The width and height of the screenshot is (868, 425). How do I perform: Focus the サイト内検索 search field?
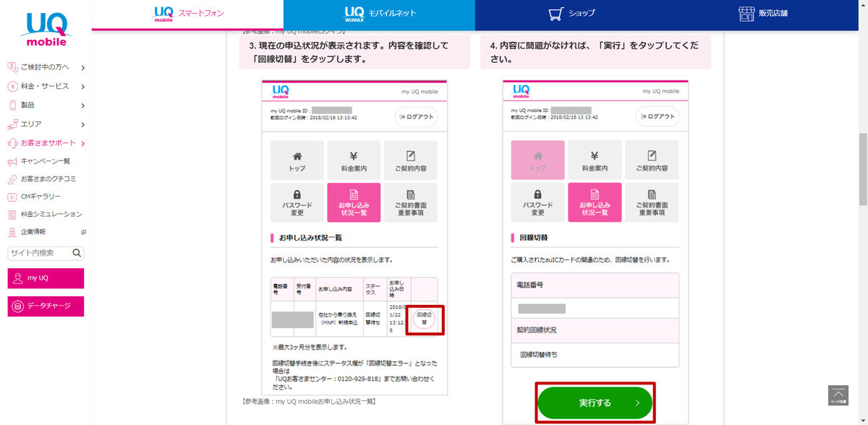pos(40,253)
